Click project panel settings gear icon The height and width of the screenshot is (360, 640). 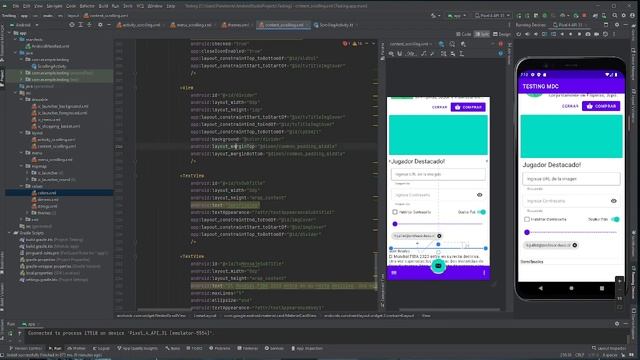tap(100, 25)
